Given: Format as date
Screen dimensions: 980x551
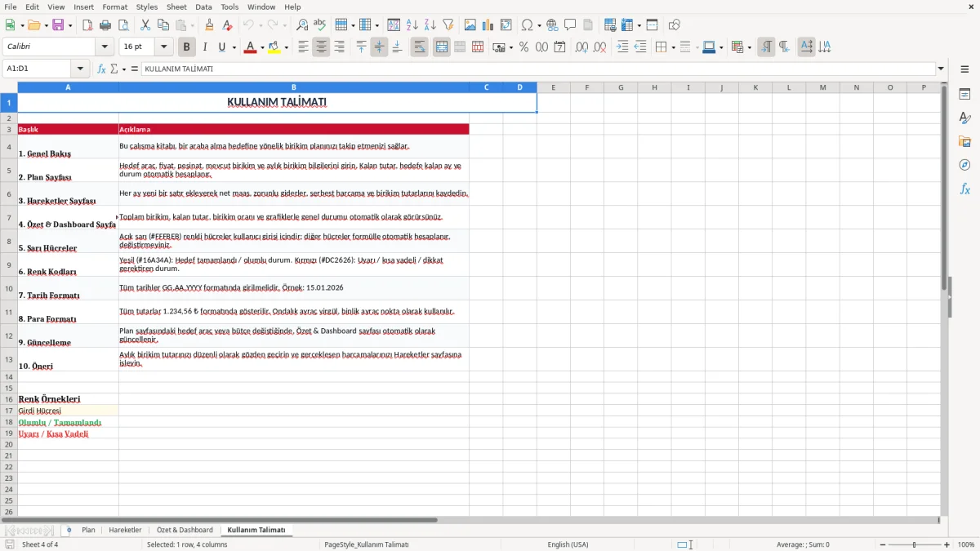Looking at the screenshot, I should 559,47.
